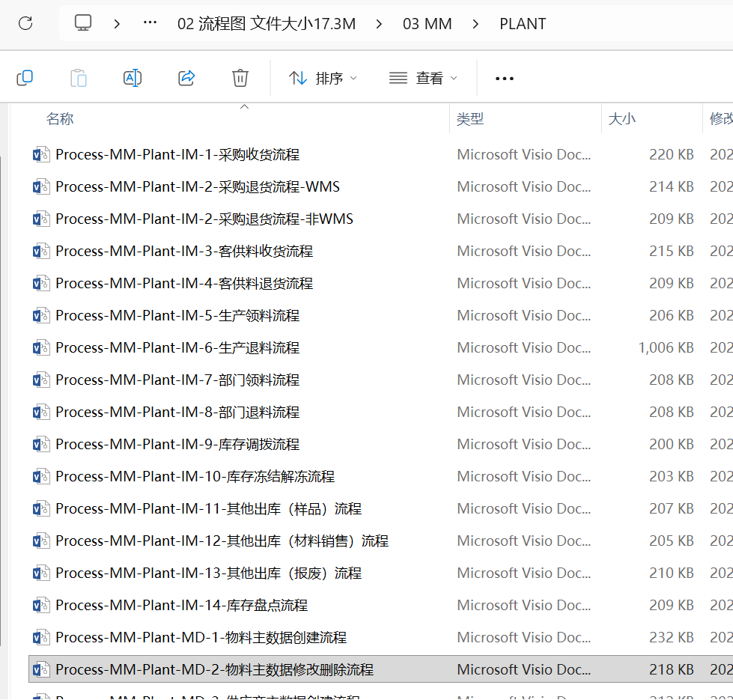733x700 pixels.
Task: Open the 排序 sort dropdown
Action: pos(323,78)
